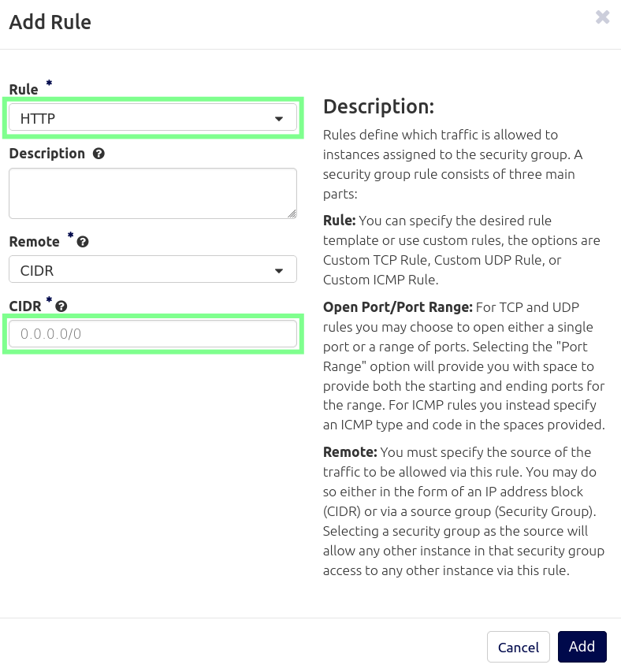The height and width of the screenshot is (672, 621).
Task: Click the Add Rule dialog title
Action: point(50,22)
